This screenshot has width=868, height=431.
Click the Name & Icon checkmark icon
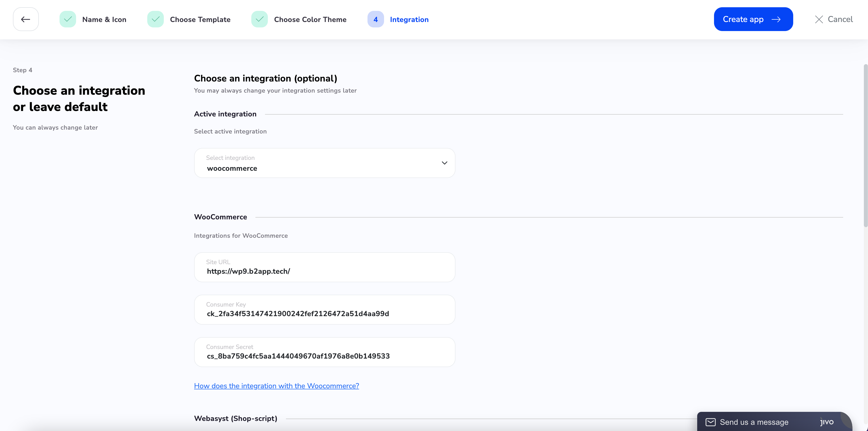tap(68, 19)
